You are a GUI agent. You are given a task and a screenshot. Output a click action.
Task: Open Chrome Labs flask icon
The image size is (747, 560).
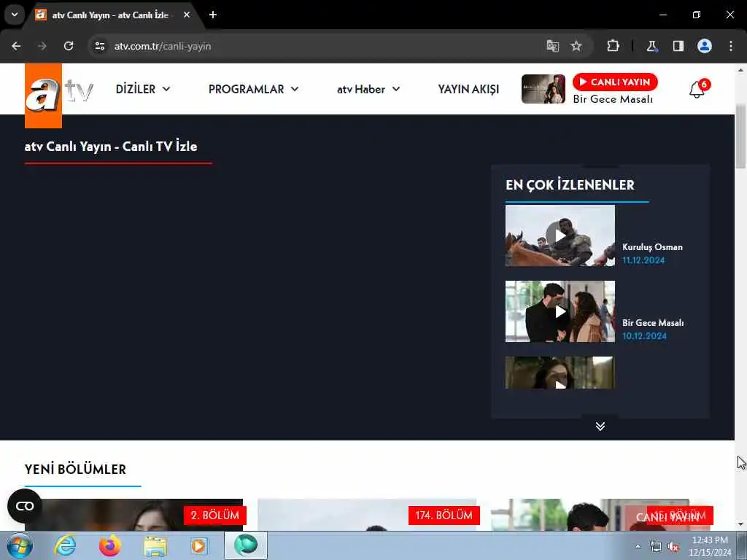[x=651, y=46]
